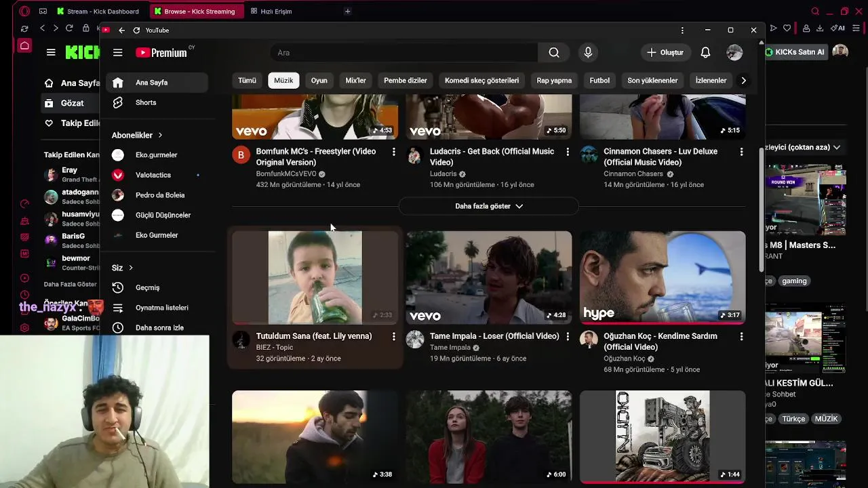Open the izleyici sort dropdown in Kick

tap(803, 147)
